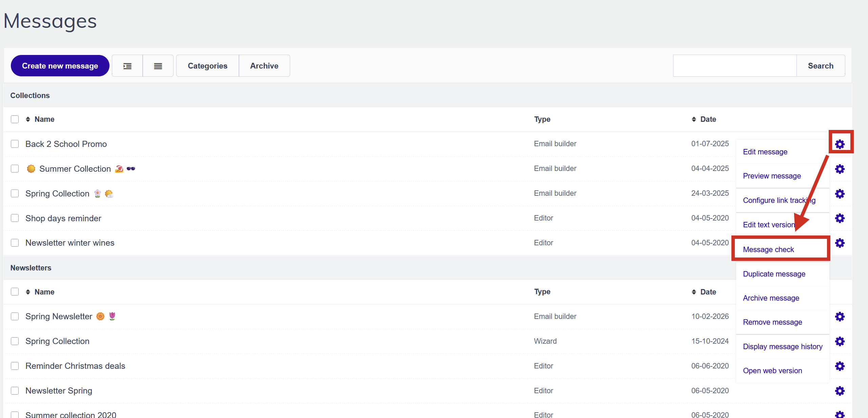Open gear menu for Summer Collection row
The width and height of the screenshot is (868, 418).
tap(840, 169)
